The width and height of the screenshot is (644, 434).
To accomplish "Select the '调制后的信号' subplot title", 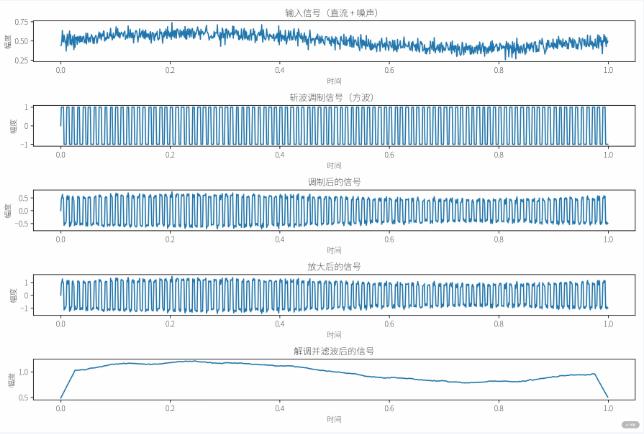I will tap(334, 182).
